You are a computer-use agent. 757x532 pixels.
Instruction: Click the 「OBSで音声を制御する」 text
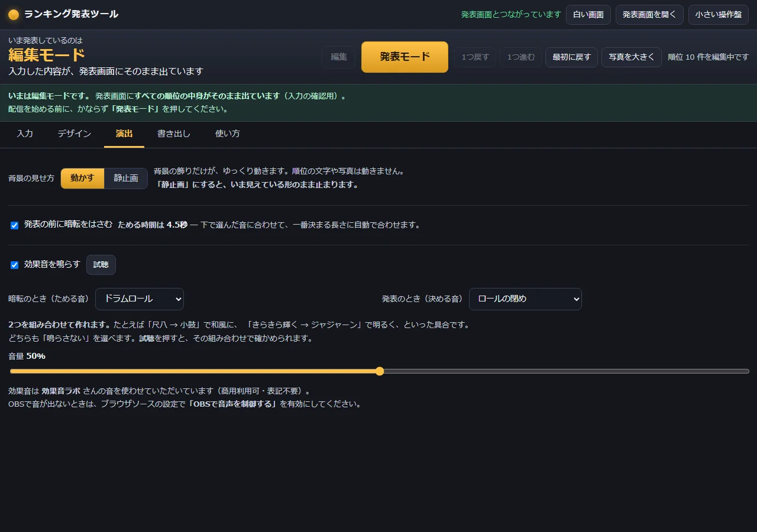pyautogui.click(x=232, y=404)
